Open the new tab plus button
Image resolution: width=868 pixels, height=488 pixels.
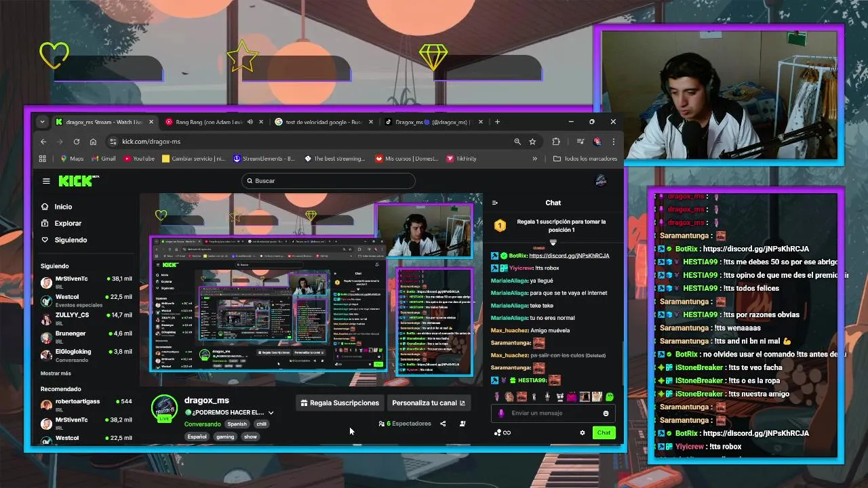click(497, 122)
